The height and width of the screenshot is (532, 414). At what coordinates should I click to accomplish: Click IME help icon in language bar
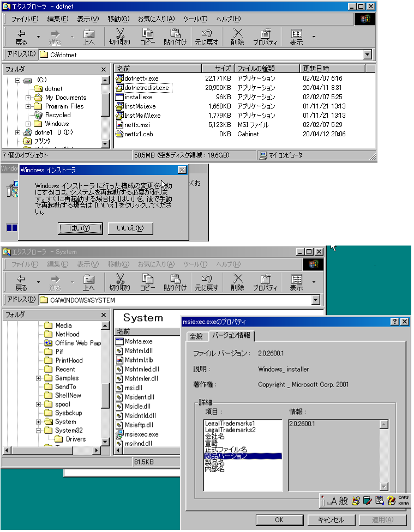391,501
